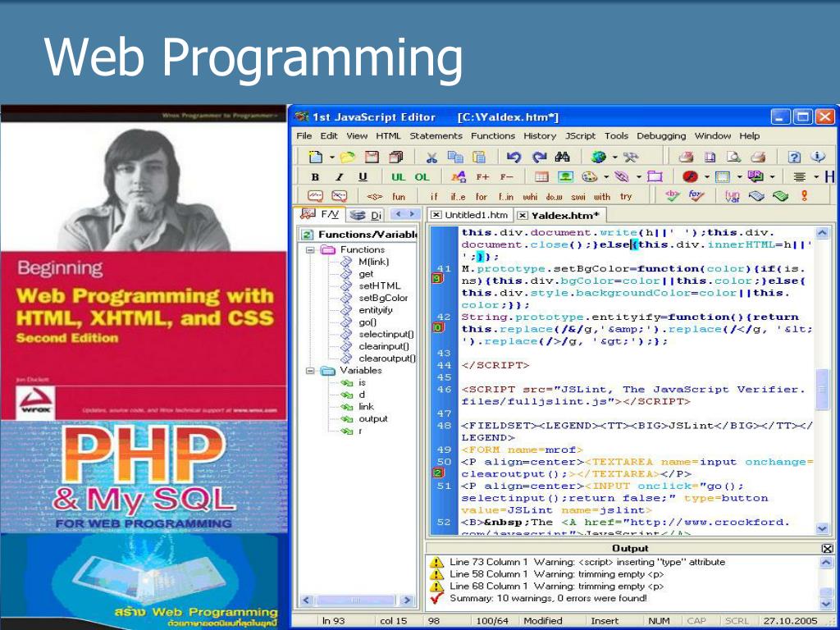Click the Help question mark icon
Image resolution: width=840 pixels, height=630 pixels.
[794, 157]
